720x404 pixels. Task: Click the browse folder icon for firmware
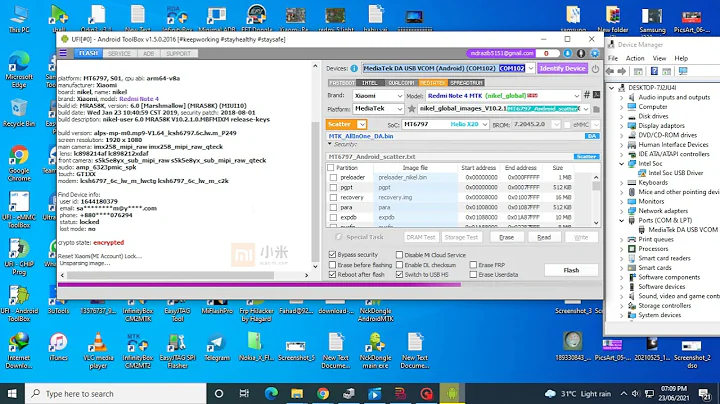coord(596,109)
